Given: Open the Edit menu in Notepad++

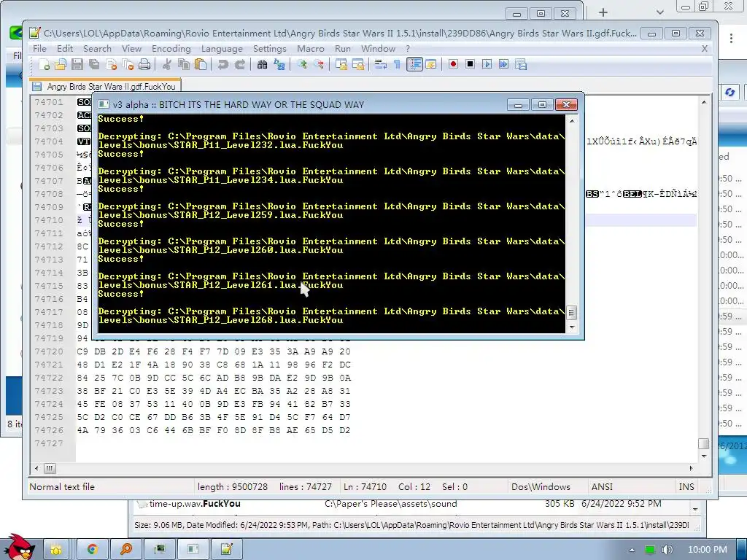Looking at the screenshot, I should click(65, 49).
